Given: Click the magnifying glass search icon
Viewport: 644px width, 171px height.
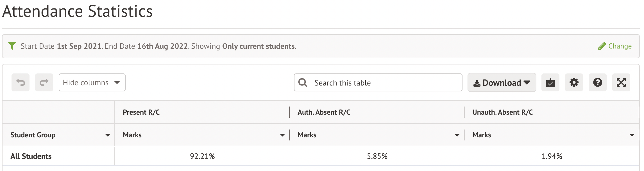Looking at the screenshot, I should 303,83.
